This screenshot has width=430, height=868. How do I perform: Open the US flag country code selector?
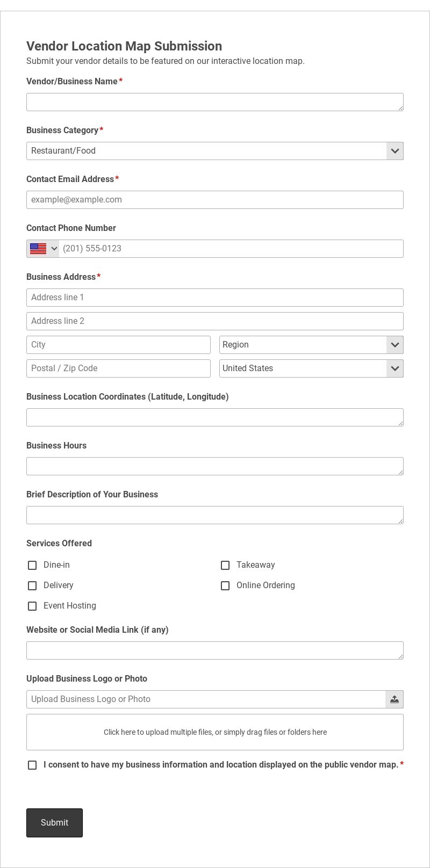coord(43,249)
